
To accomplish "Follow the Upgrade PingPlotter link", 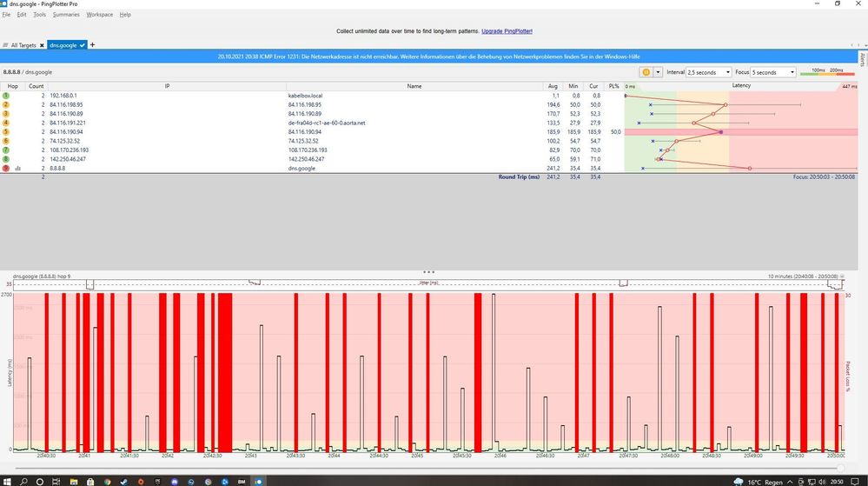I will click(507, 31).
